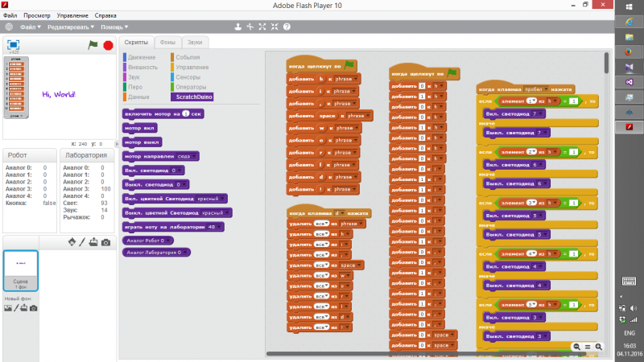
Task: Take new backdrop from camera
Action: click(x=33, y=308)
